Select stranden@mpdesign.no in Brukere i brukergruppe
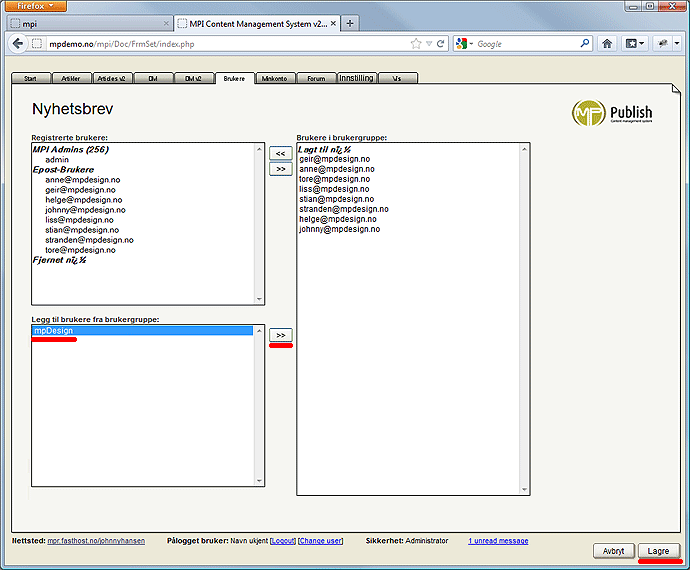Image resolution: width=690 pixels, height=570 pixels. tap(344, 209)
